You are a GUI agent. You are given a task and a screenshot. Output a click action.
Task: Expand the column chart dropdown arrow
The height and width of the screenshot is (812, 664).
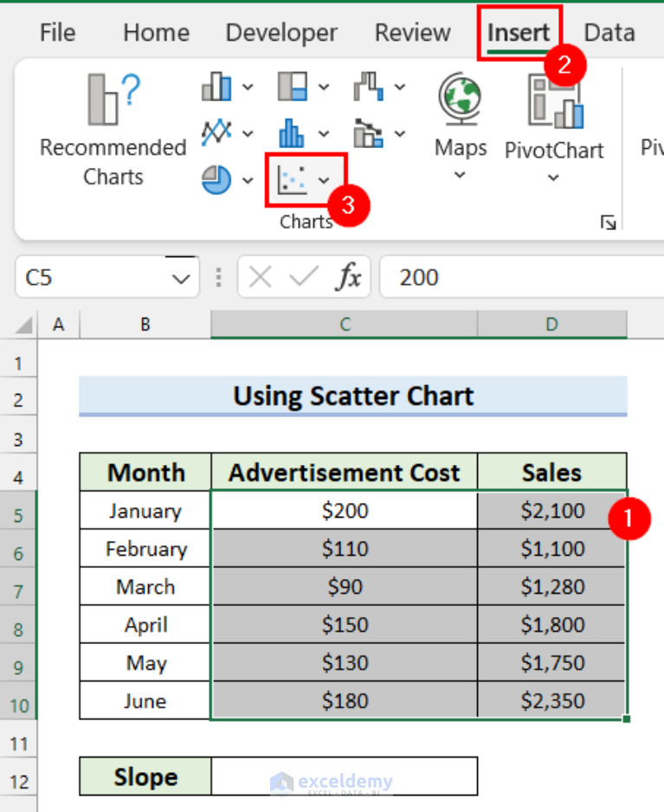[248, 87]
